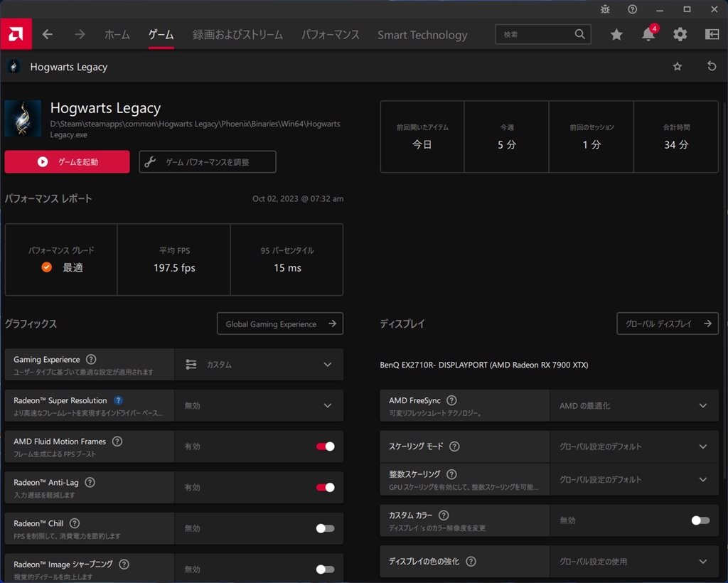Turn off the Radeon Anti-Lag switch
The height and width of the screenshot is (583, 728).
(325, 488)
